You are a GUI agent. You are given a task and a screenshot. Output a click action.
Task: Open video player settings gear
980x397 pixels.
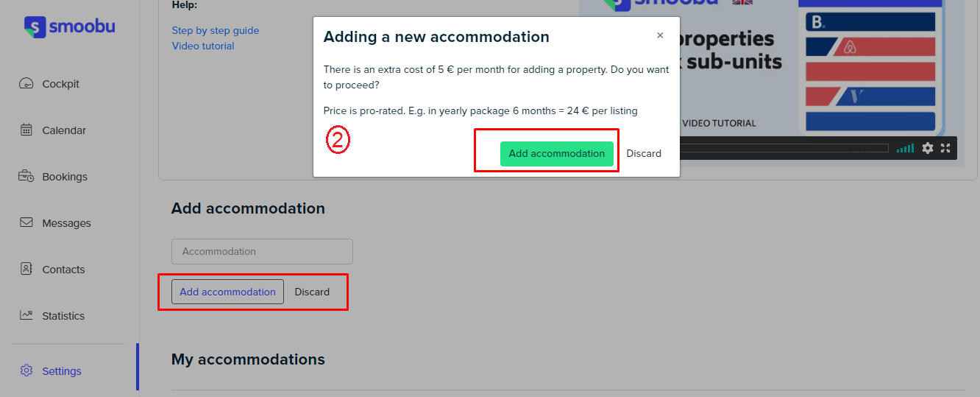click(x=928, y=148)
